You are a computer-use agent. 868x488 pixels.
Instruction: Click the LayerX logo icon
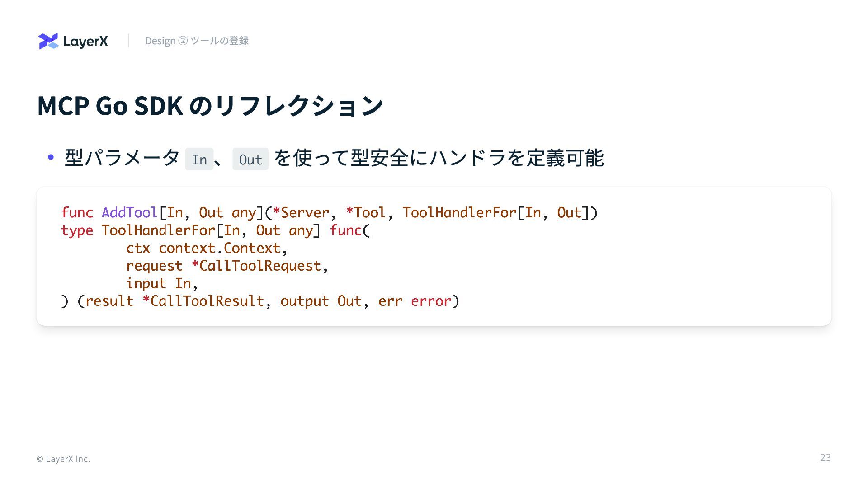[x=48, y=41]
